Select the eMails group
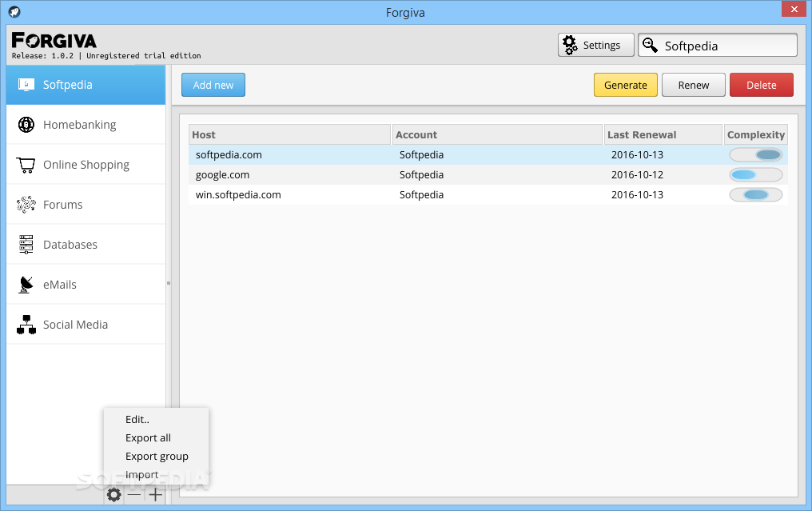This screenshot has height=511, width=812. 86,285
